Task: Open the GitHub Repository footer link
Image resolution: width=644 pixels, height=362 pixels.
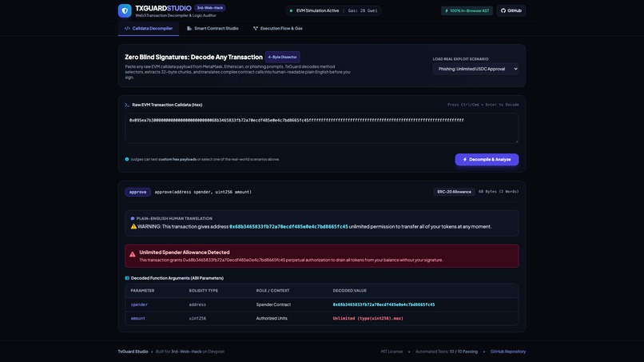Action: click(508, 352)
